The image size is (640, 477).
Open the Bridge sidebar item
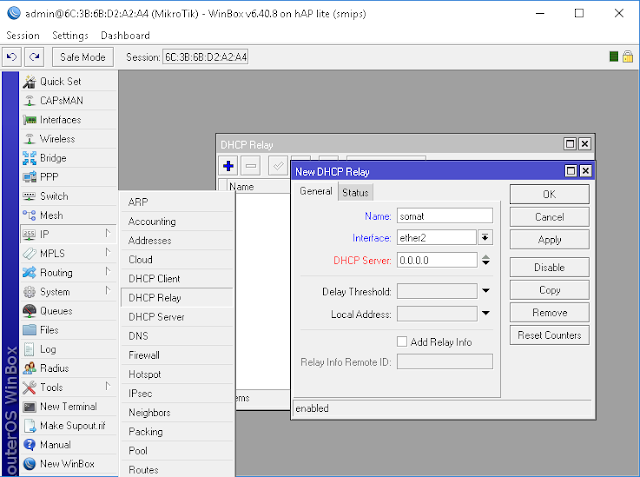coord(69,158)
